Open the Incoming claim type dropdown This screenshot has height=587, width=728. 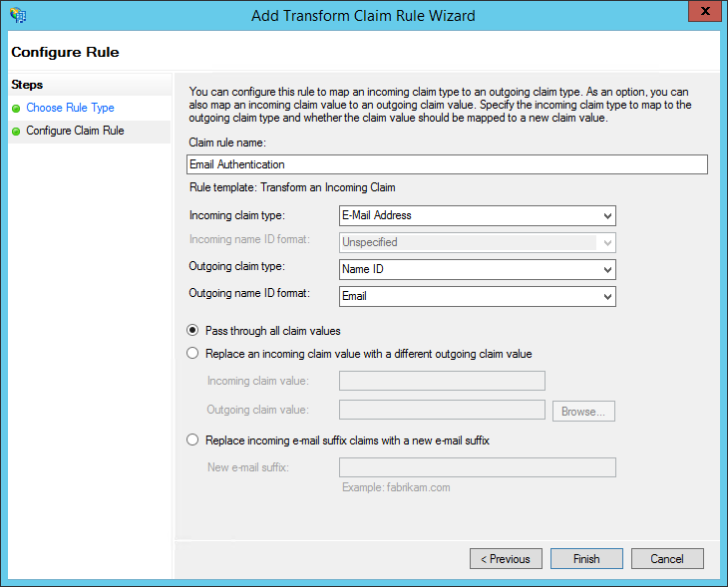607,215
